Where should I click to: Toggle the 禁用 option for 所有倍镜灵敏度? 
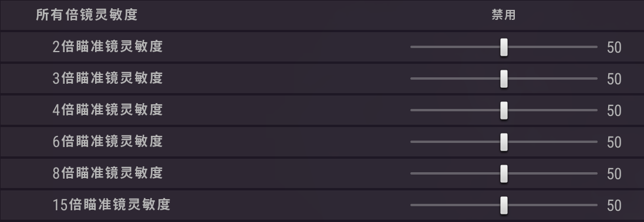pos(504,15)
